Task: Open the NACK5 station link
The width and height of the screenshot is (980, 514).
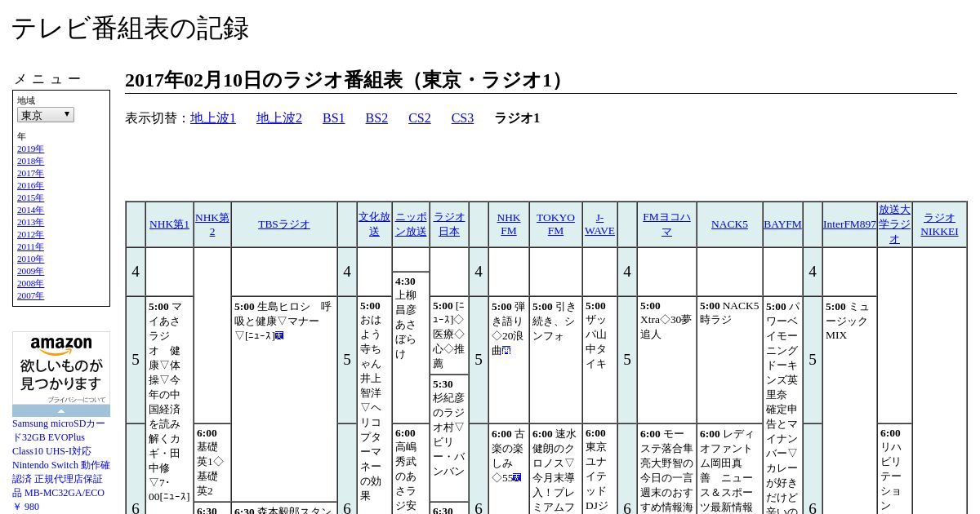Action: [729, 224]
